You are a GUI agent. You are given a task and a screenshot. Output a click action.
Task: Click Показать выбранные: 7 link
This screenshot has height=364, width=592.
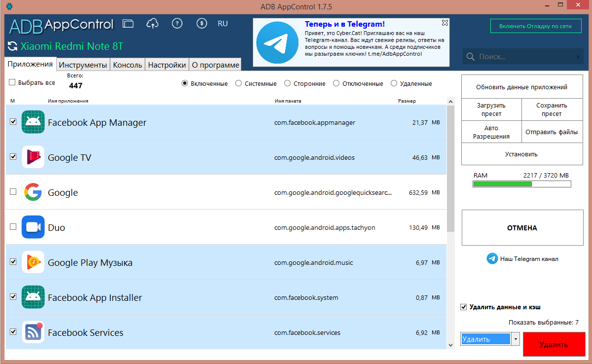tap(544, 323)
